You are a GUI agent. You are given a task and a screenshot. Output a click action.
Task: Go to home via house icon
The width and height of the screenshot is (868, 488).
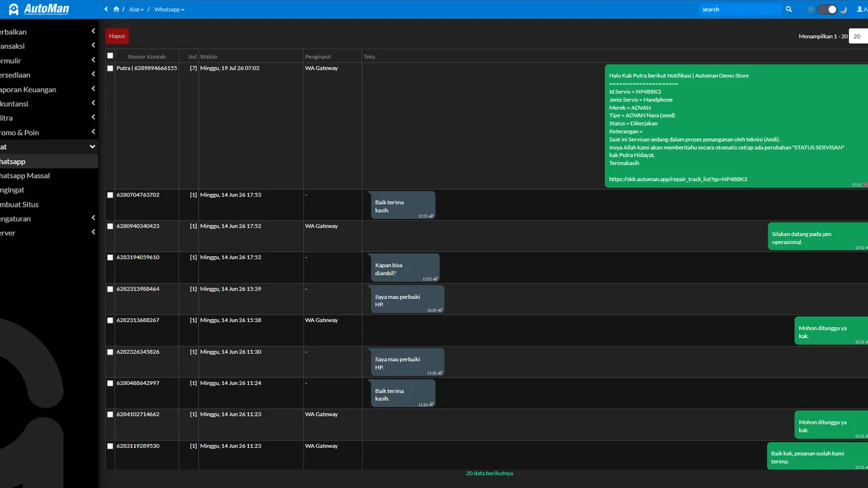(x=116, y=9)
